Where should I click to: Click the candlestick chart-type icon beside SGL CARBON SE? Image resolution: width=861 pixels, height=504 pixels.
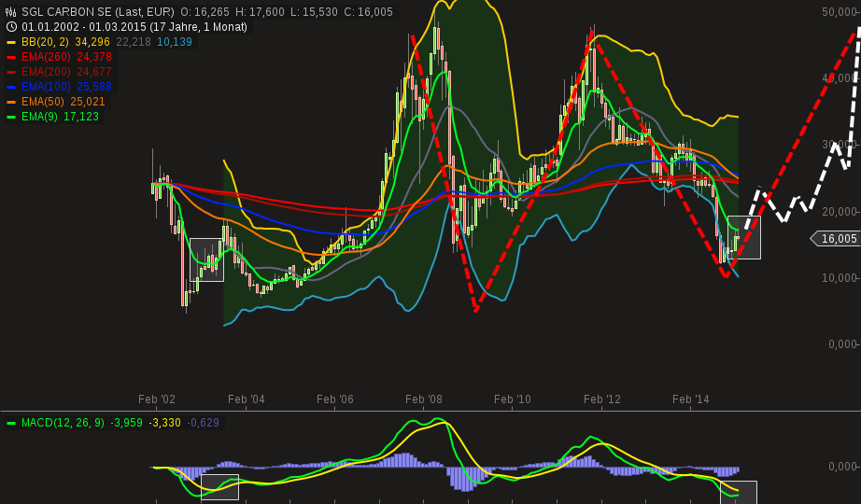[x=11, y=12]
